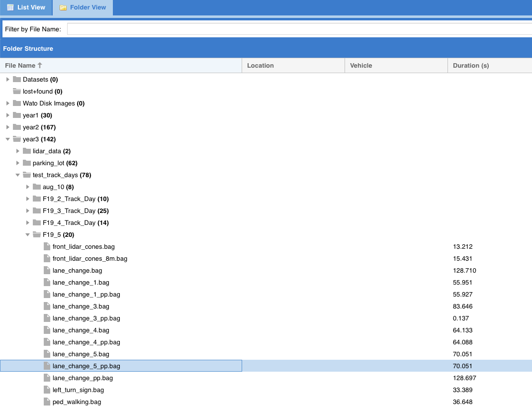
Task: Click the front_lidar_cones.bag file icon
Action: pyautogui.click(x=47, y=246)
